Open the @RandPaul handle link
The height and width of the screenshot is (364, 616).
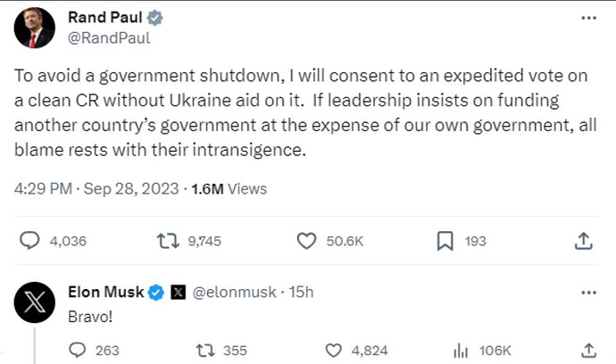[109, 38]
